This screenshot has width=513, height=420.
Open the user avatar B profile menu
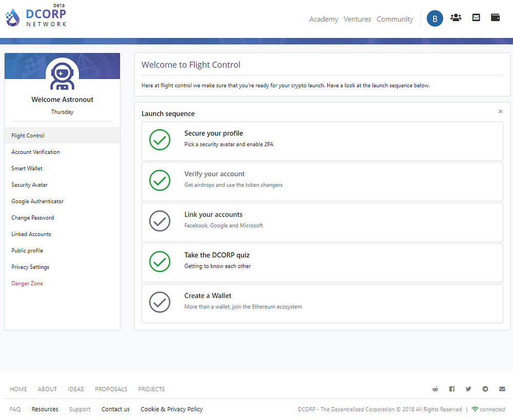pyautogui.click(x=435, y=18)
